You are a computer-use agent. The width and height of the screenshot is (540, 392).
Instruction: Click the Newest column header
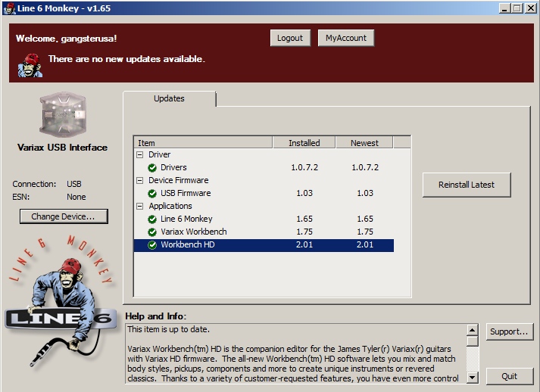pos(364,143)
